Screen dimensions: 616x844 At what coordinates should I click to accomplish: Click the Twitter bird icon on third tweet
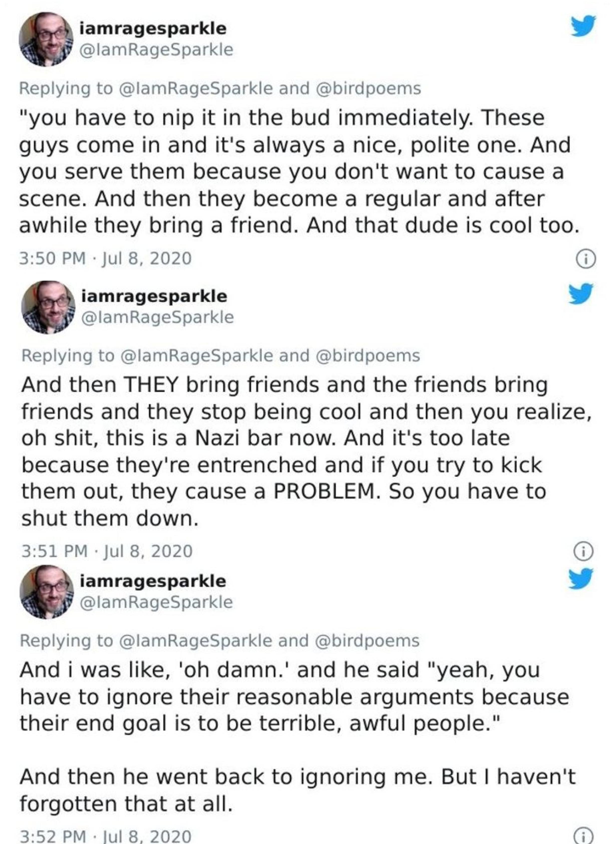[x=581, y=578]
